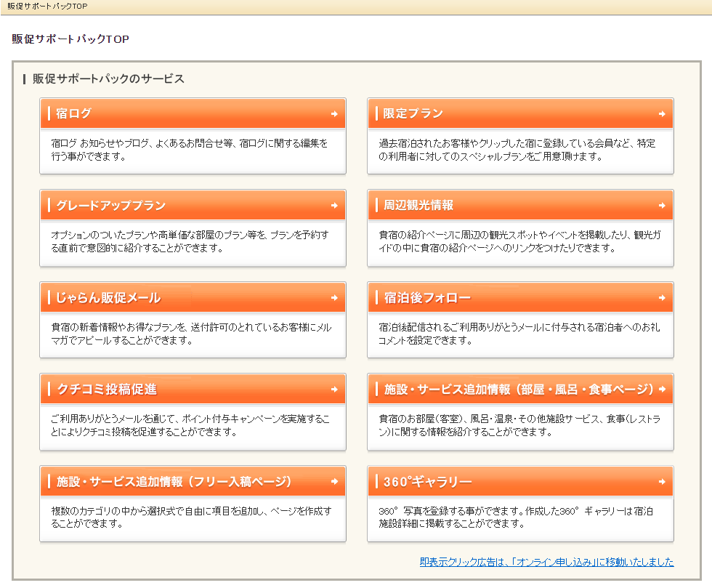The width and height of the screenshot is (712, 588).
Task: Click arrow icon on じゃらん販促メール header
Action: (334, 298)
